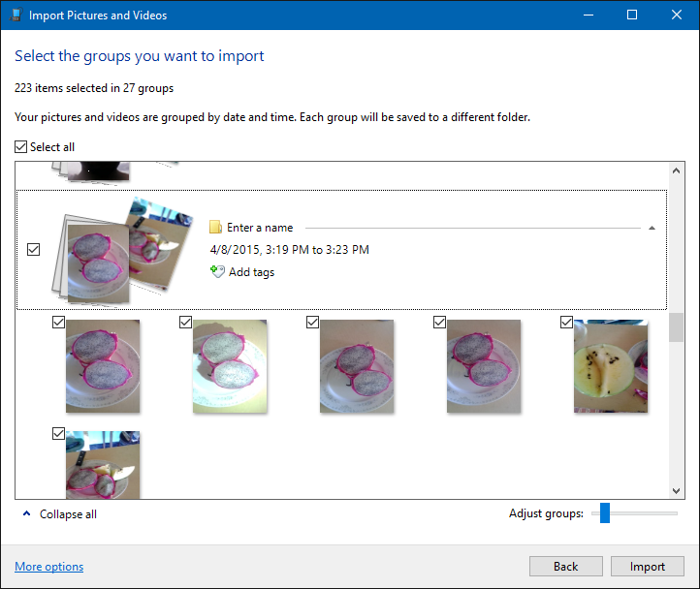Uncheck the first dragon fruit photo checkbox
Viewport: 700px width, 589px height.
coord(58,322)
